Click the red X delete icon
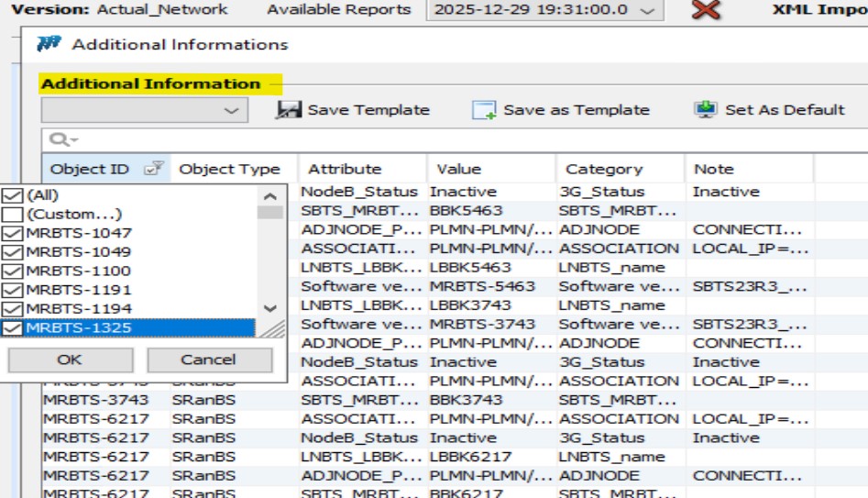The height and width of the screenshot is (498, 868). click(x=705, y=10)
